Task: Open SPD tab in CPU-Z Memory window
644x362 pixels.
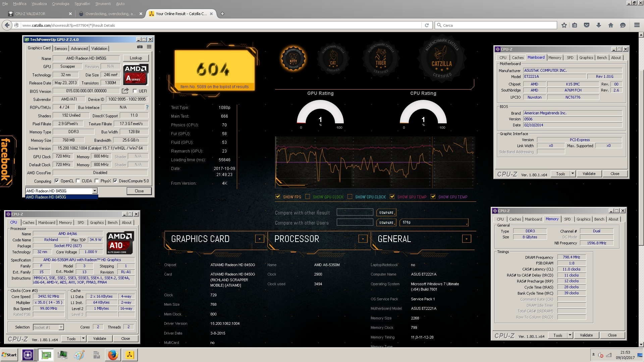Action: (x=567, y=219)
